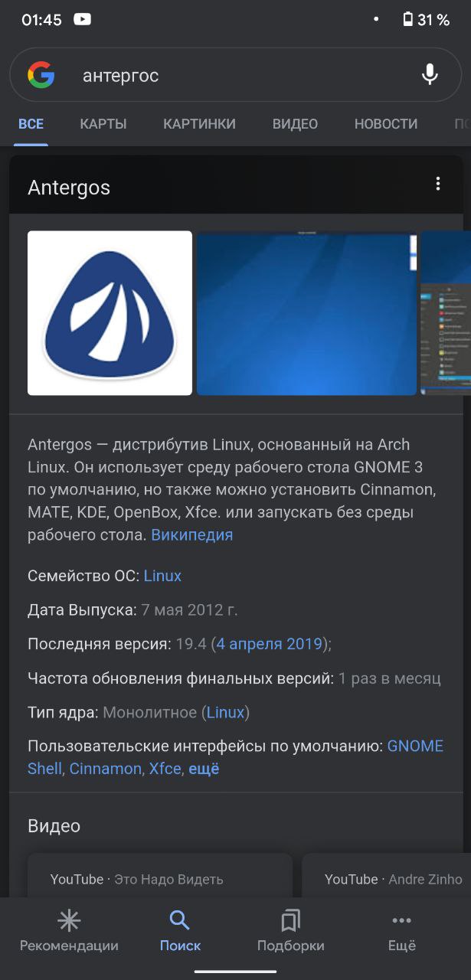471x980 pixels.
Task: Tap the Ещё three-dots icon in bottom bar
Action: [401, 920]
